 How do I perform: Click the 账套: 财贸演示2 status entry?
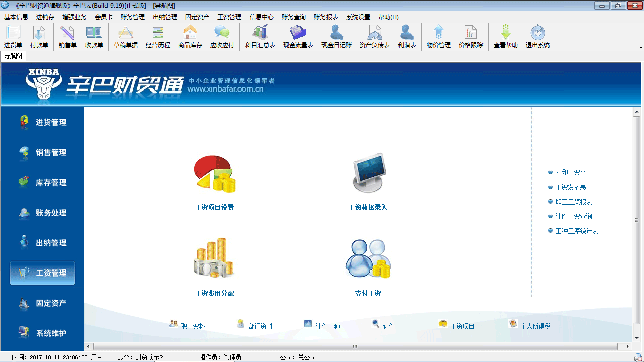pos(140,357)
